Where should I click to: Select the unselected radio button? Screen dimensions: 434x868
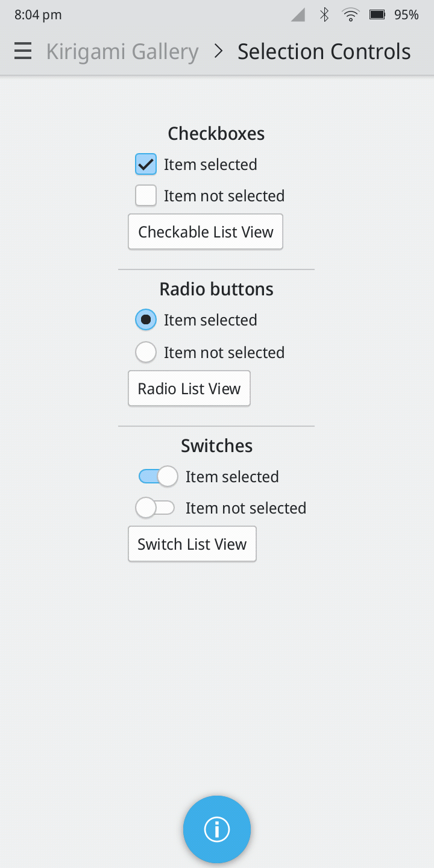[146, 352]
